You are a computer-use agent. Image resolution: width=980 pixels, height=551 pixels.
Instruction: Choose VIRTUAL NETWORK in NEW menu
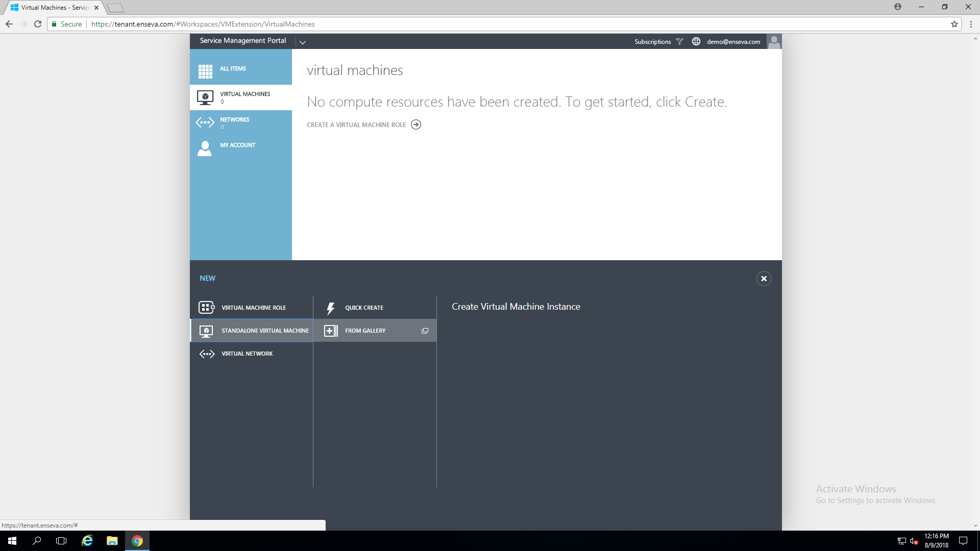(x=247, y=354)
